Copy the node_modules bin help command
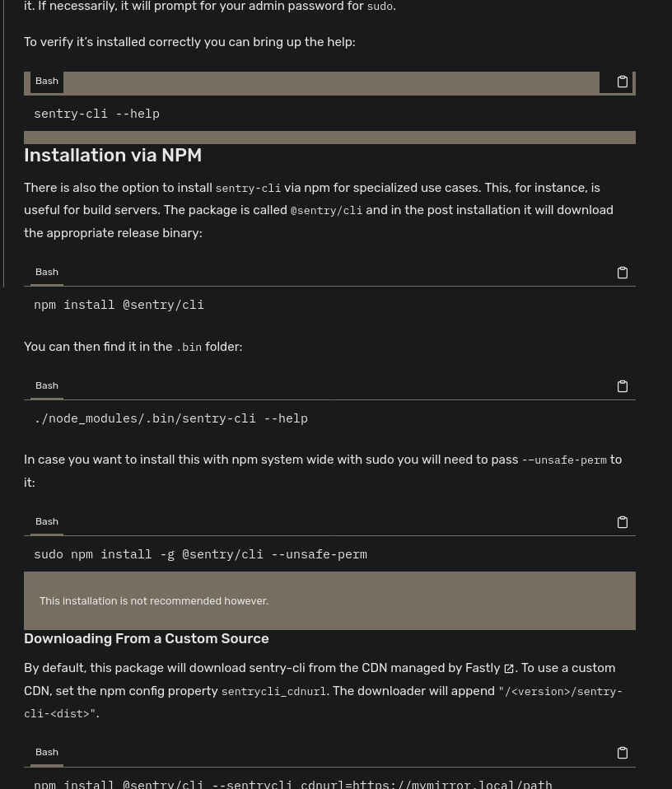Image resolution: width=672 pixels, height=789 pixels. click(x=623, y=386)
